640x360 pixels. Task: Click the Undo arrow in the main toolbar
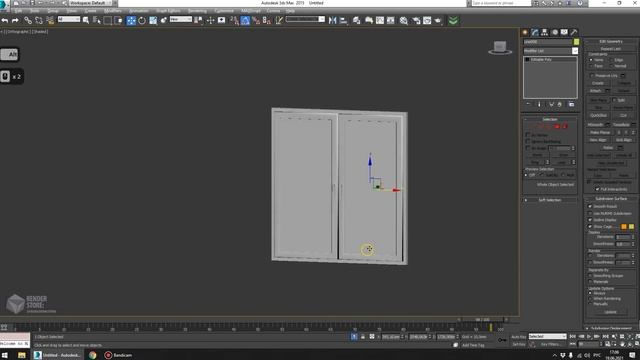5,20
